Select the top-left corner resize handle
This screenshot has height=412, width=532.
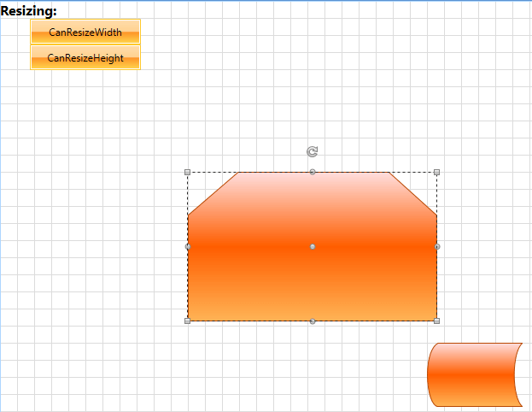click(187, 172)
